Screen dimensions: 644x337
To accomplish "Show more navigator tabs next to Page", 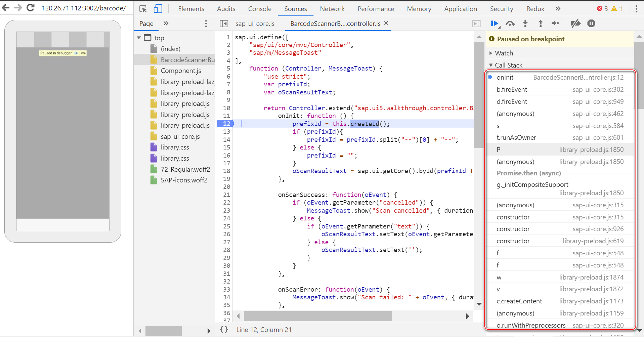I will click(x=166, y=24).
